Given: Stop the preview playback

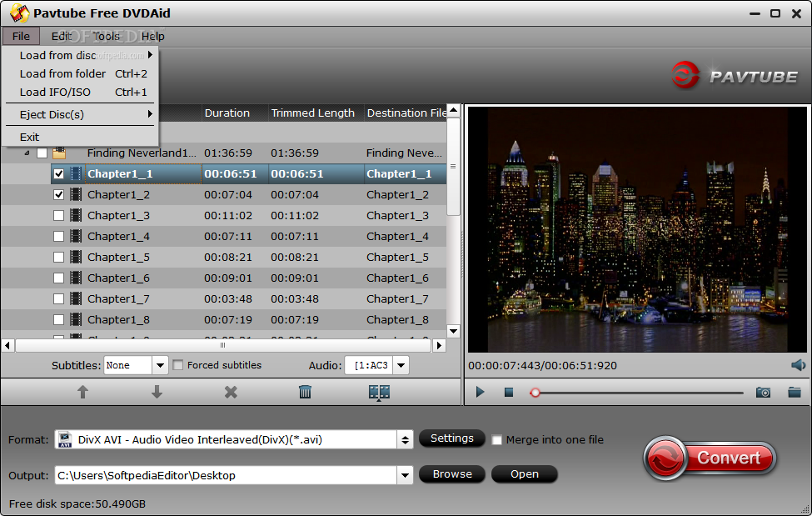Looking at the screenshot, I should point(509,393).
